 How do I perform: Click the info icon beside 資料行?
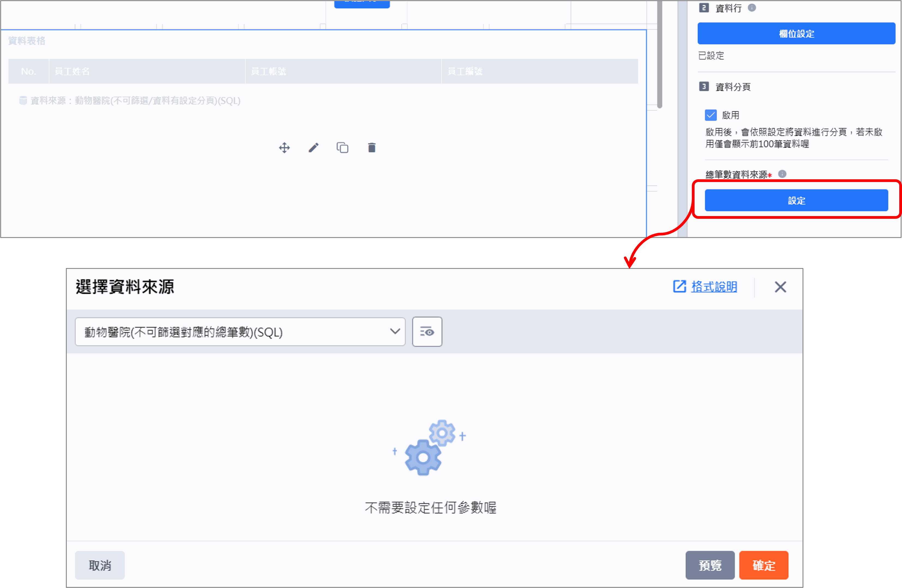pos(752,8)
